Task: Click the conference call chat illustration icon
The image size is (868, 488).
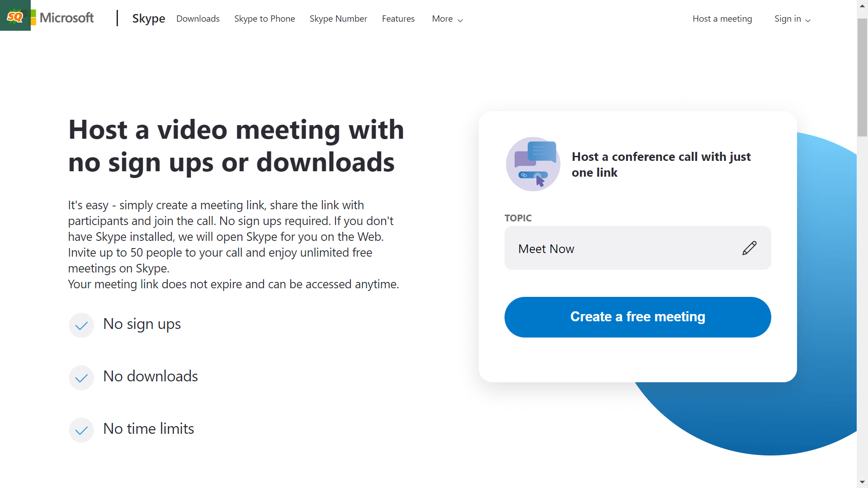Action: click(533, 164)
